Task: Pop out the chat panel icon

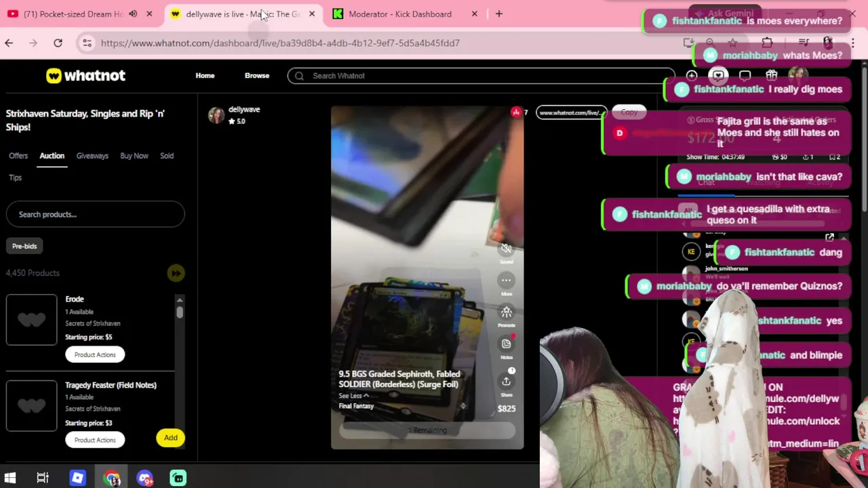Action: click(829, 238)
